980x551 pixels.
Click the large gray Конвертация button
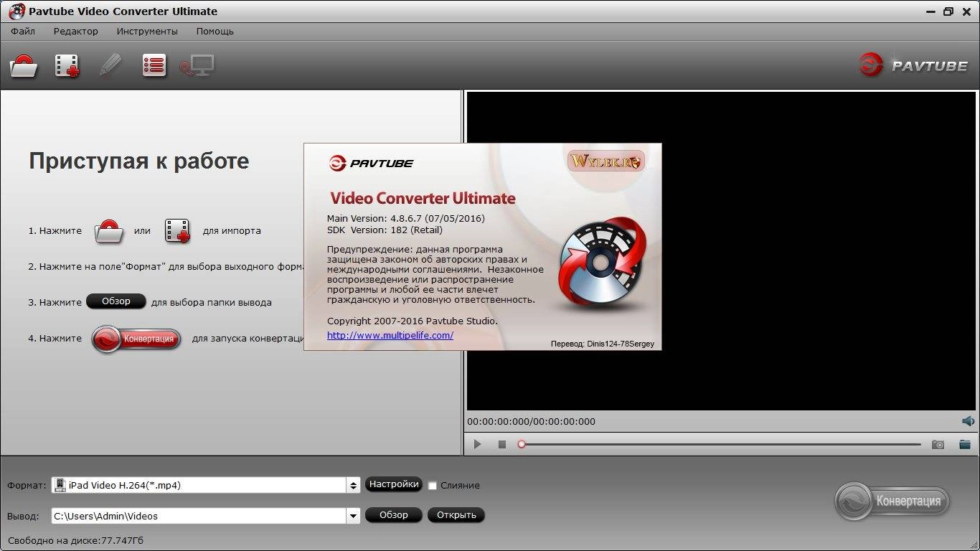892,501
